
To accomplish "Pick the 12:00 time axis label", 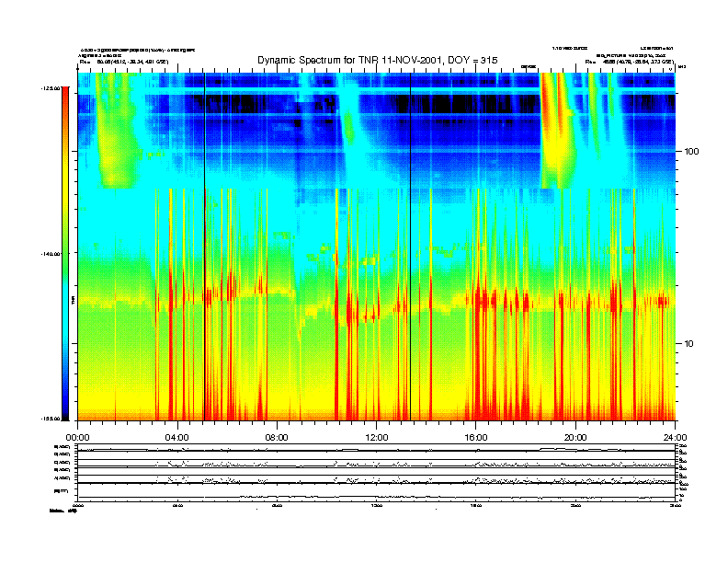I will coord(377,438).
